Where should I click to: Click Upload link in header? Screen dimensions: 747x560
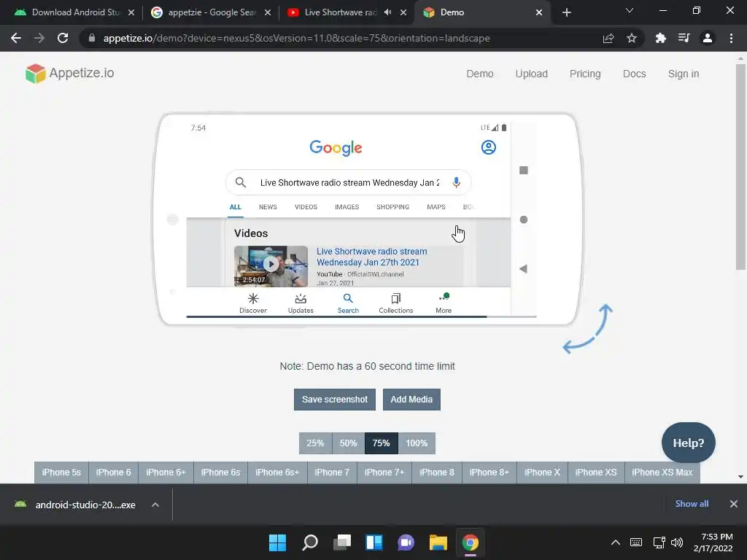coord(531,74)
